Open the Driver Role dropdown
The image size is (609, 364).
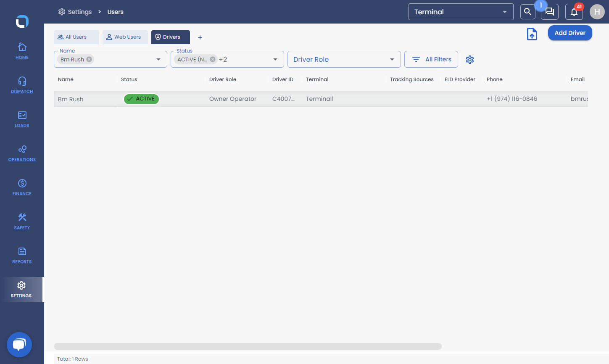click(x=344, y=59)
